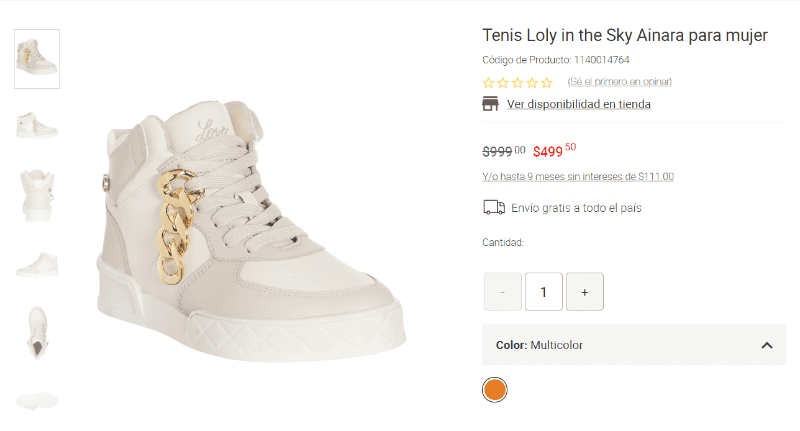Viewport: 800px width, 431px height.
Task: Select the third back-view thumbnail
Action: pyautogui.click(x=37, y=193)
